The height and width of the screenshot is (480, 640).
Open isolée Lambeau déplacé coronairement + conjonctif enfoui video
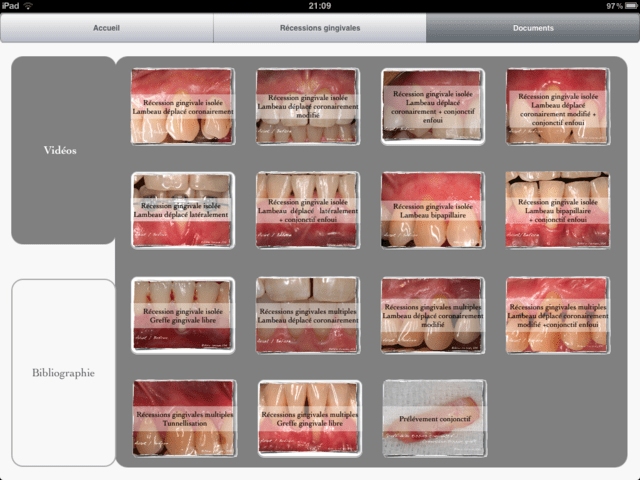[x=433, y=107]
